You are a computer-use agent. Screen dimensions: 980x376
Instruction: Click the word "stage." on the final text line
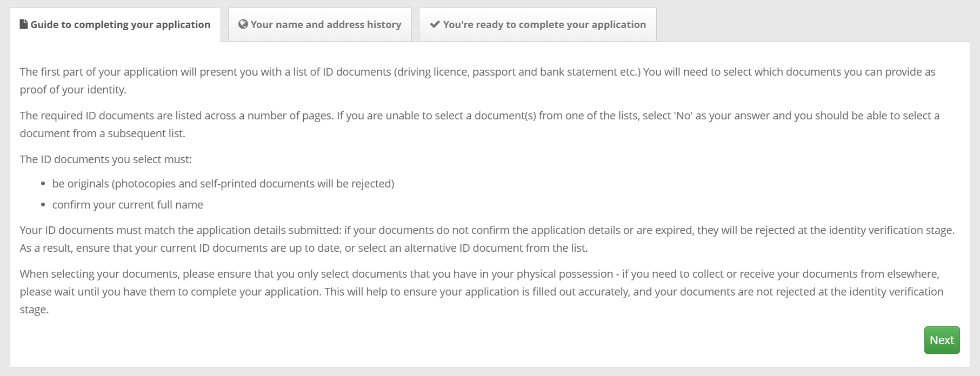click(x=34, y=310)
